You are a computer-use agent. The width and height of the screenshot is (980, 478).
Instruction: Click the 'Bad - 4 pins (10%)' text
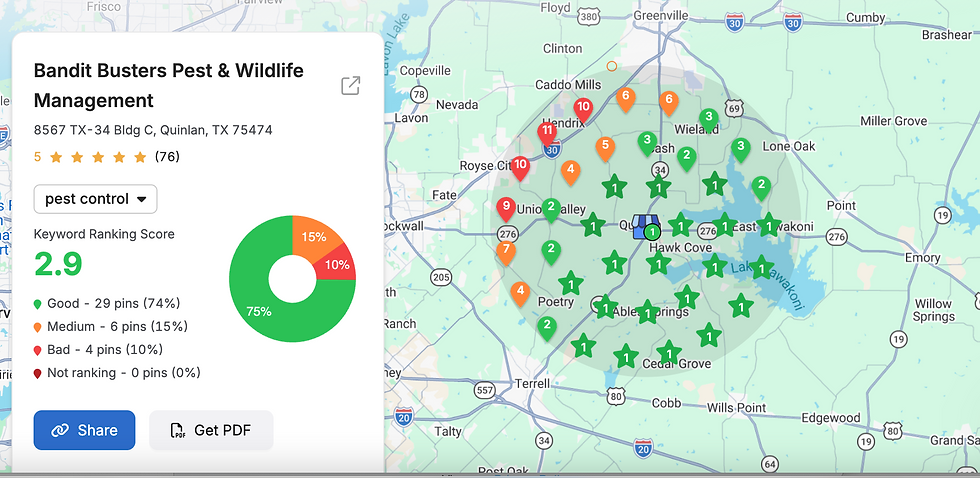coord(105,350)
